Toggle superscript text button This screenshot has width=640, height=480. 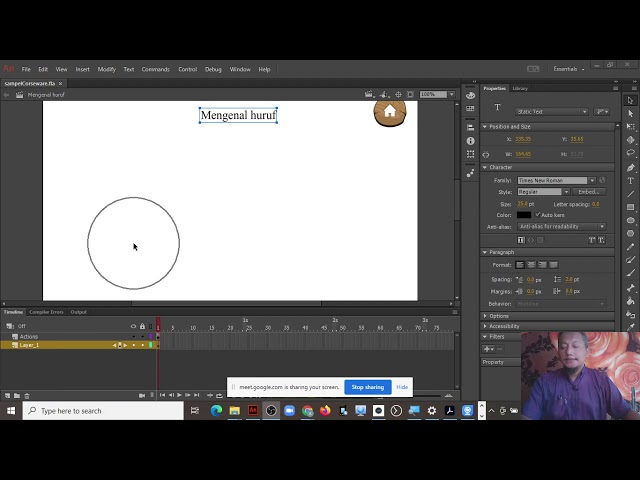coord(592,240)
